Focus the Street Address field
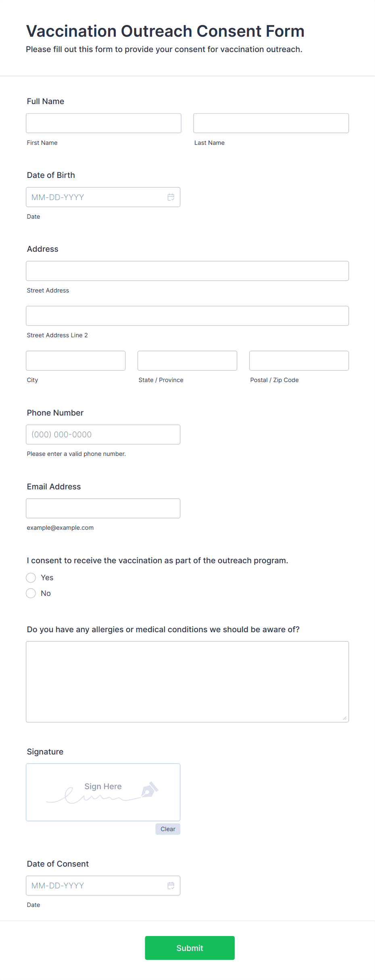Screen dimensions: 375x980 187,271
